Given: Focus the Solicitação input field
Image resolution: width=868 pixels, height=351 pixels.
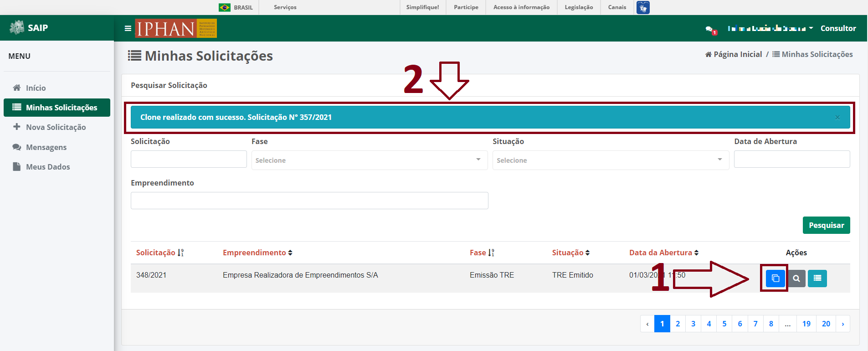Looking at the screenshot, I should [189, 159].
